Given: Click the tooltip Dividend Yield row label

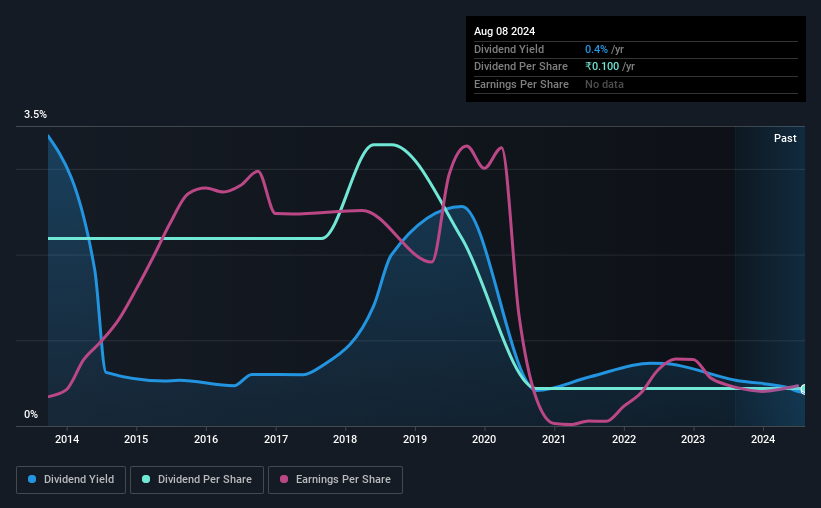Looking at the screenshot, I should click(509, 49).
